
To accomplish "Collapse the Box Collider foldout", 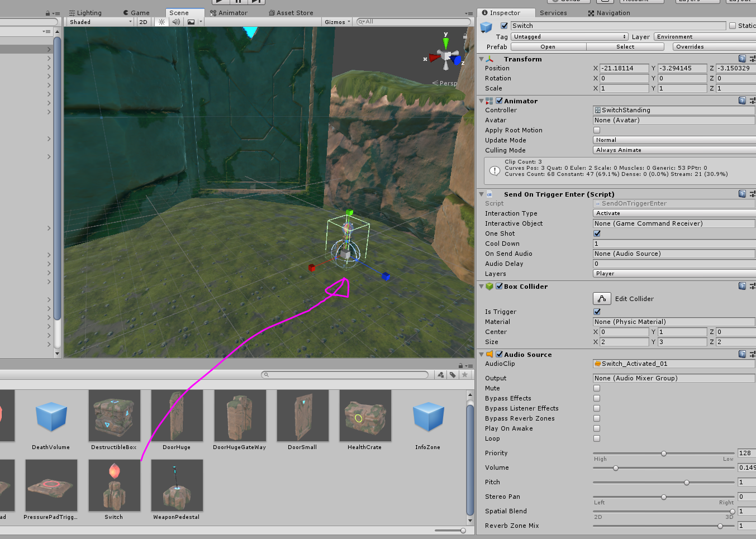I will pos(481,286).
